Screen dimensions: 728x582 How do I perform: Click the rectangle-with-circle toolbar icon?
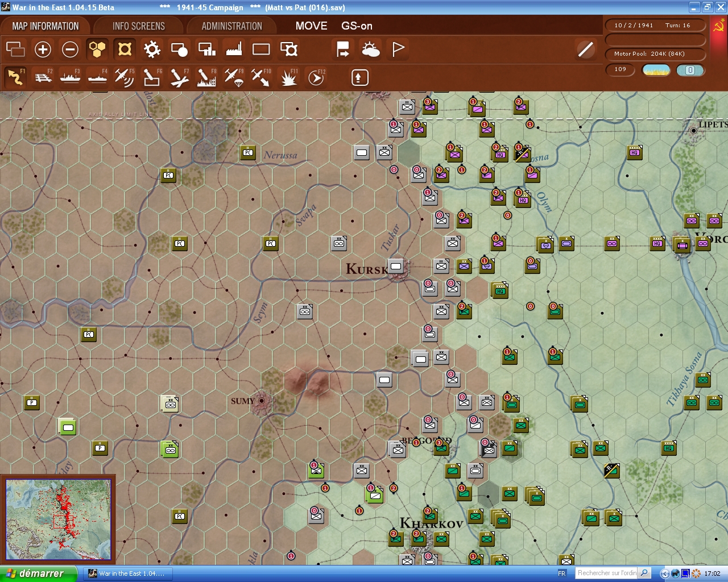pos(179,49)
